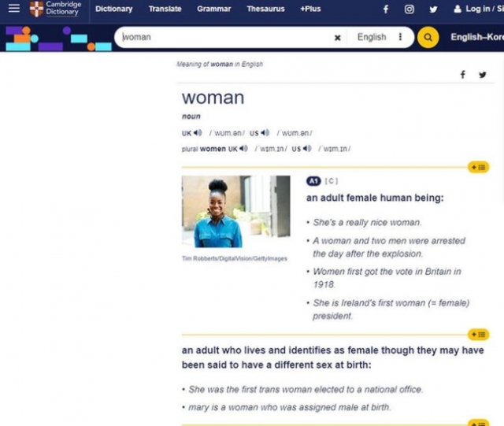Screen dimensions: 504x426
Task: Click example 'She's a really nice woman.'
Action: point(367,223)
